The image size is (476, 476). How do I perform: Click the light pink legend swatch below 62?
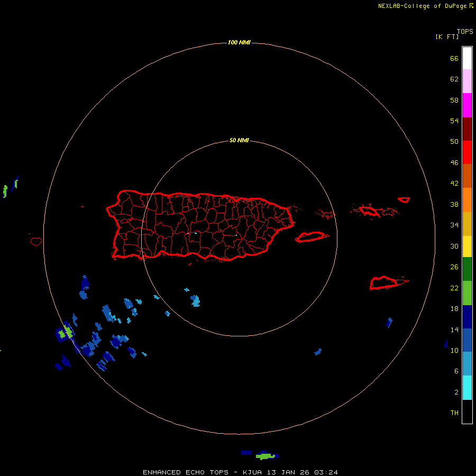467,81
